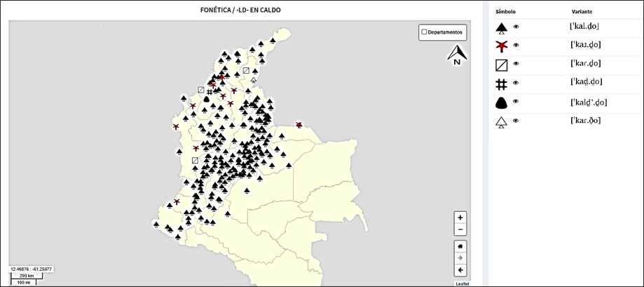Screen dimensions: 644x287
Task: Toggle visibility of the red star variant
Action: pyautogui.click(x=516, y=46)
